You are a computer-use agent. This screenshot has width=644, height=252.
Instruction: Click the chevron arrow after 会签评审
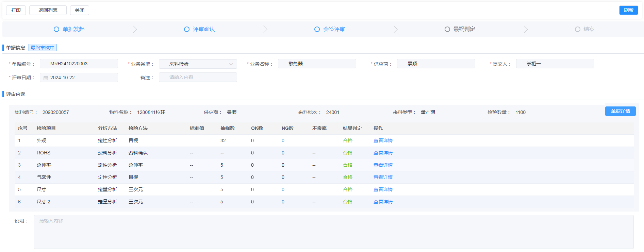396,29
